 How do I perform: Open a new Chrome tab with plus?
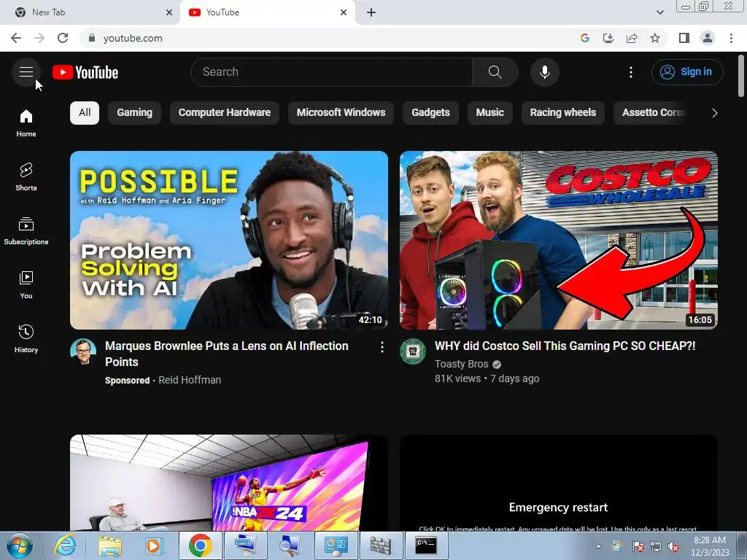tap(371, 12)
